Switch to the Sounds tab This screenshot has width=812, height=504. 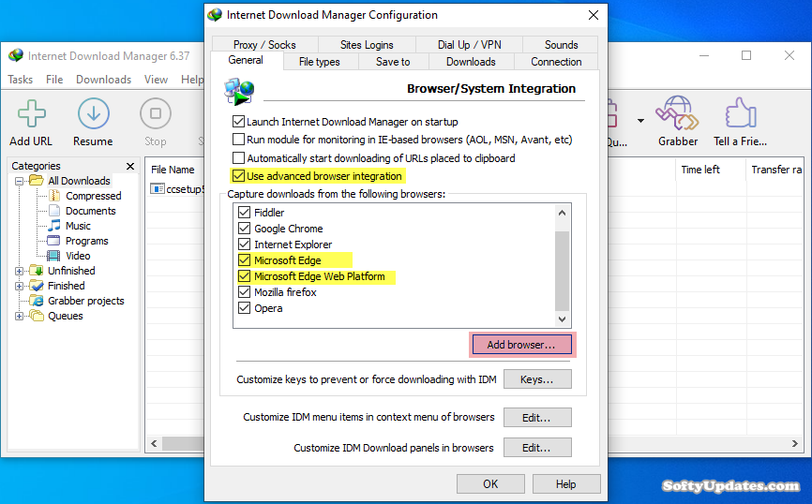point(561,45)
